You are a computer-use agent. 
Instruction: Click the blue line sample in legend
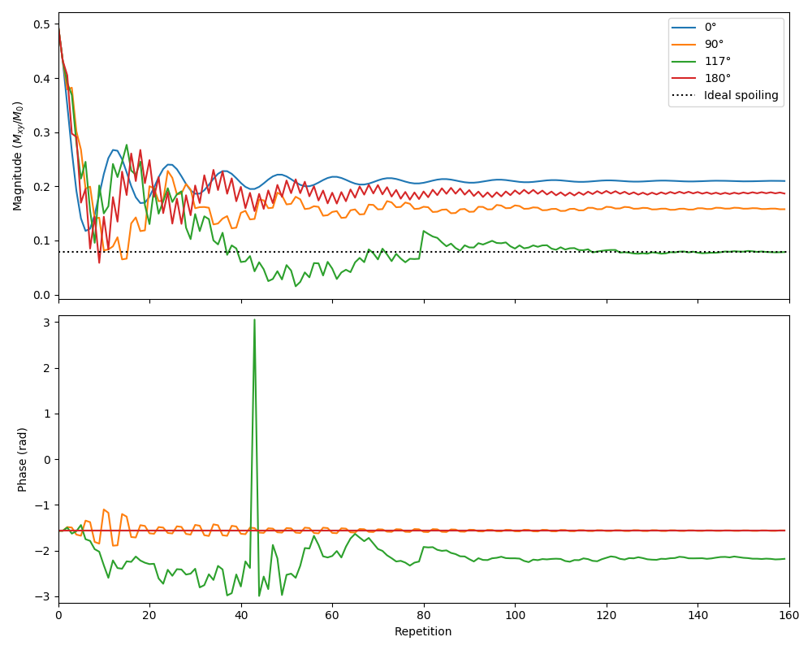tap(685, 27)
